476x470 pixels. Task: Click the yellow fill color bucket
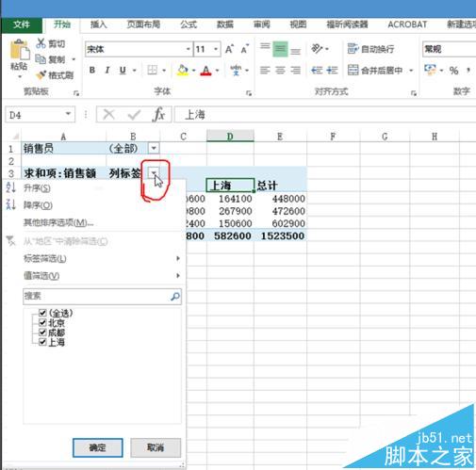(183, 70)
